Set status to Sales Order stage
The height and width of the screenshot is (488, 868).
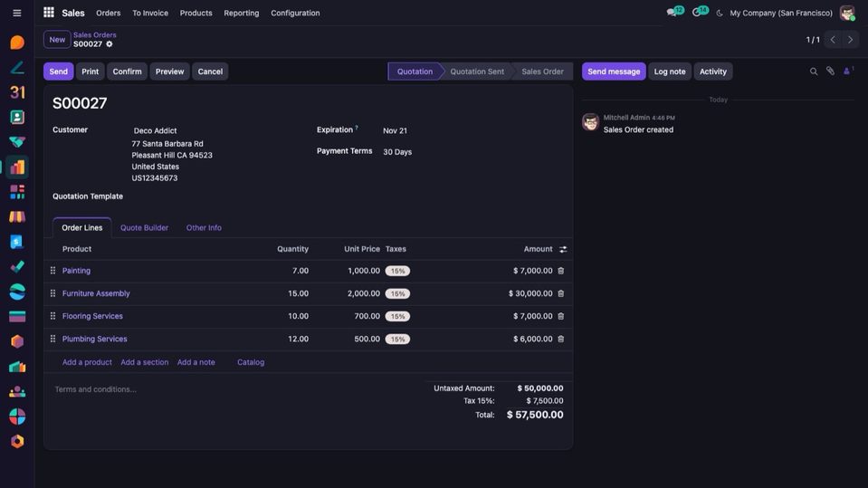542,72
